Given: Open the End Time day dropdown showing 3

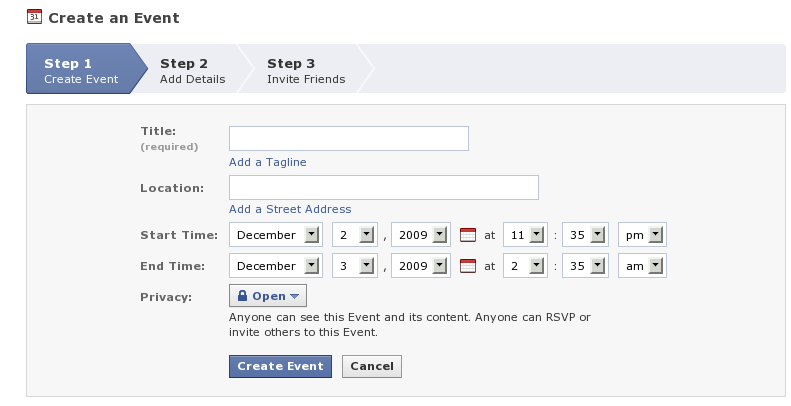Looking at the screenshot, I should click(x=355, y=266).
